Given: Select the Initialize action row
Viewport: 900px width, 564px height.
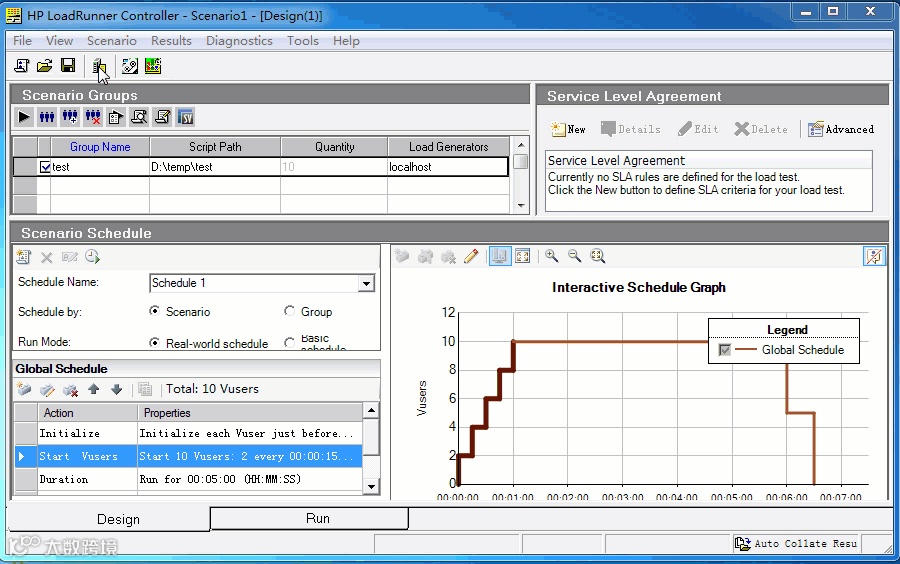Looking at the screenshot, I should pos(188,433).
